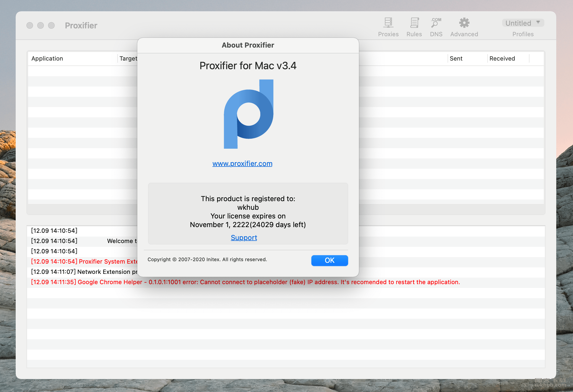
Task: Open the www.proxifier.com link
Action: 242,164
